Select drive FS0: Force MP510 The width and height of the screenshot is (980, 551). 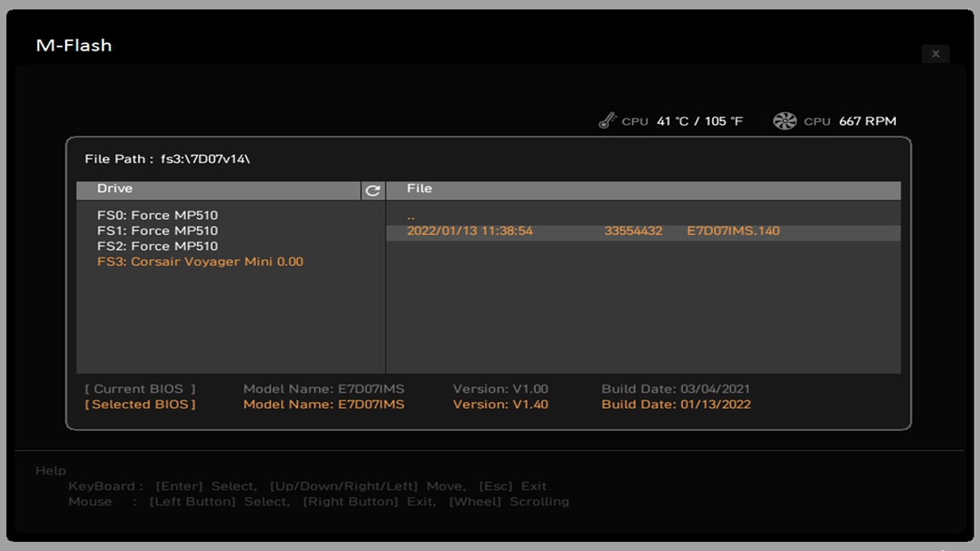click(x=158, y=216)
